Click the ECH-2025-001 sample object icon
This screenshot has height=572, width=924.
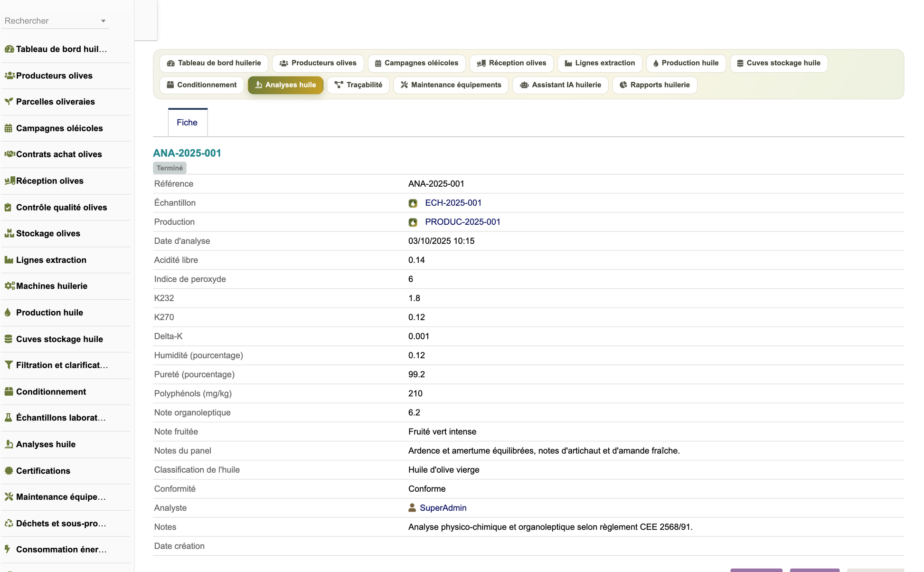tap(413, 203)
